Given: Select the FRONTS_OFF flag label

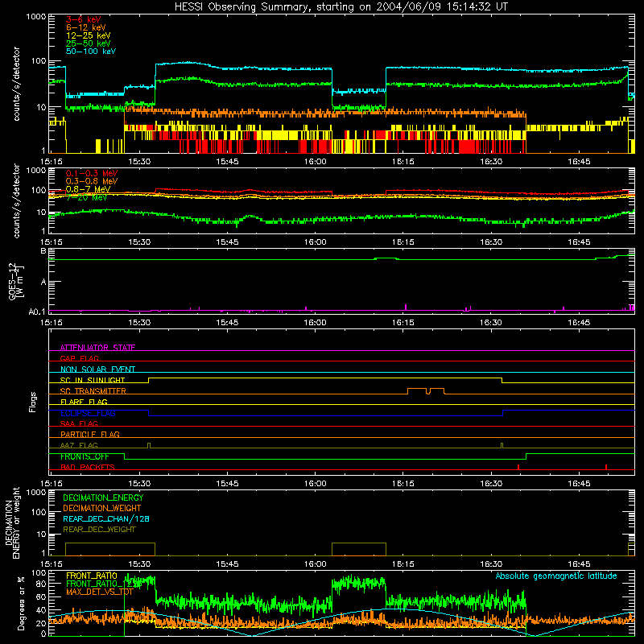Looking at the screenshot, I should [85, 456].
